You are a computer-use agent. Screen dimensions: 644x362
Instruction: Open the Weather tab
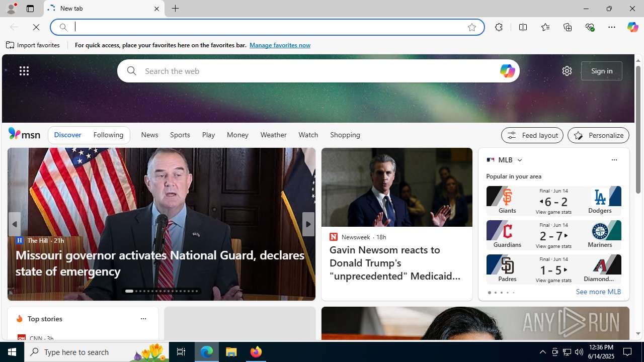point(273,135)
